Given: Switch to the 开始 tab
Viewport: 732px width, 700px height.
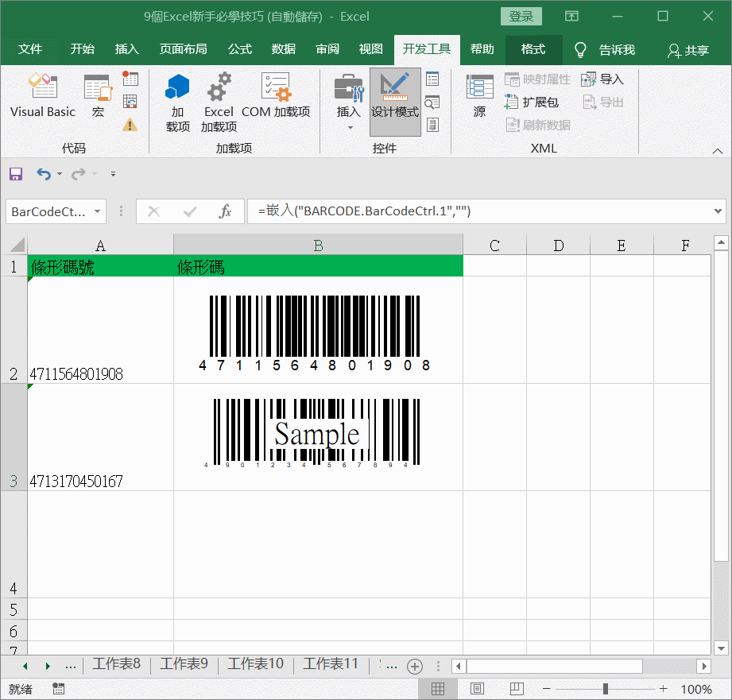Looking at the screenshot, I should point(83,49).
